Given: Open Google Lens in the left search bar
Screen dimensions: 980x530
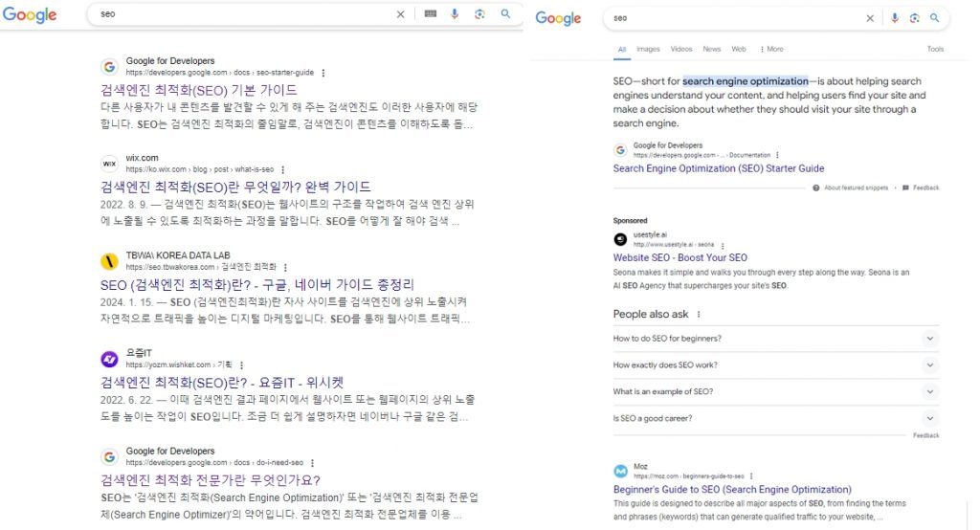Looking at the screenshot, I should 479,13.
